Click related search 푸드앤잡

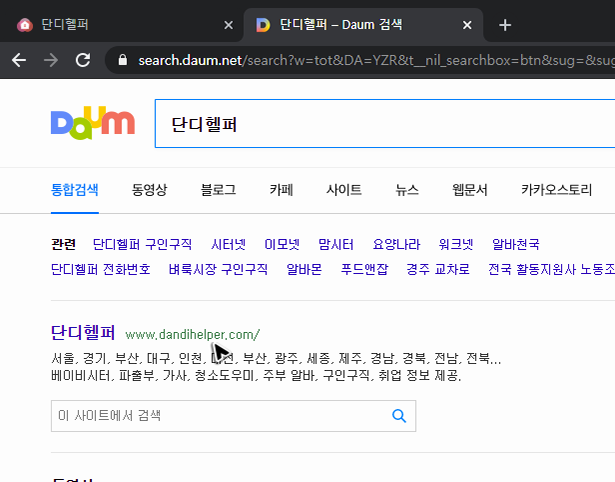[x=364, y=269]
